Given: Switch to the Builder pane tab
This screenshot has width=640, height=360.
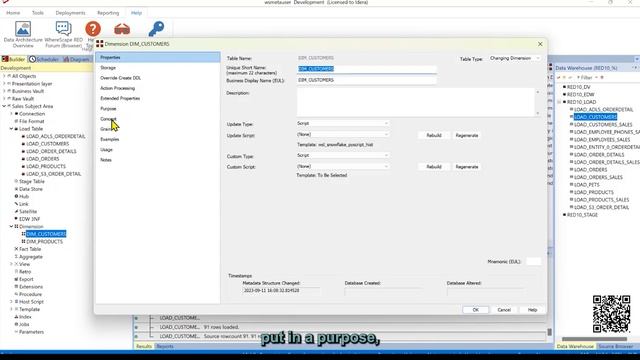Looking at the screenshot, I should point(13,59).
